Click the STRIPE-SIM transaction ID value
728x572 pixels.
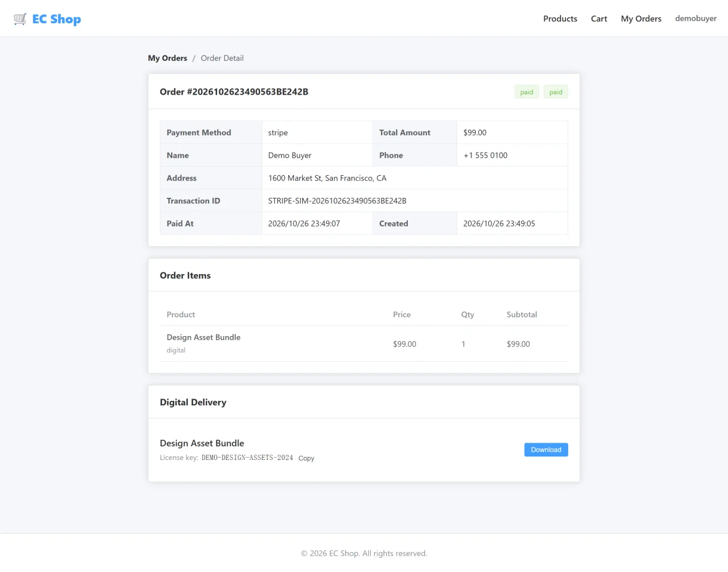click(x=337, y=201)
